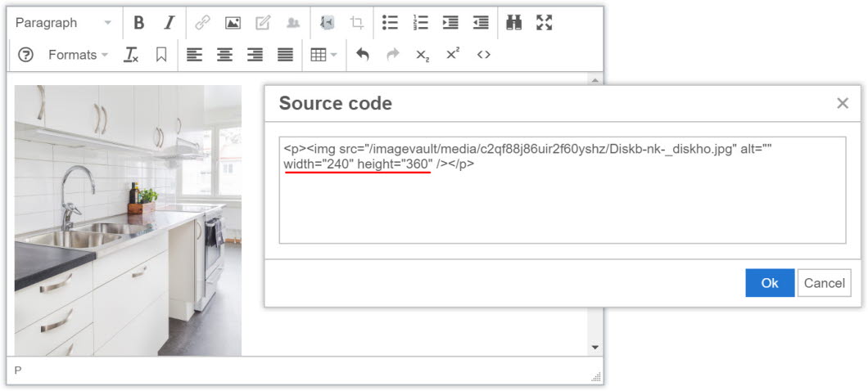Toggle bold formatting

(x=138, y=23)
